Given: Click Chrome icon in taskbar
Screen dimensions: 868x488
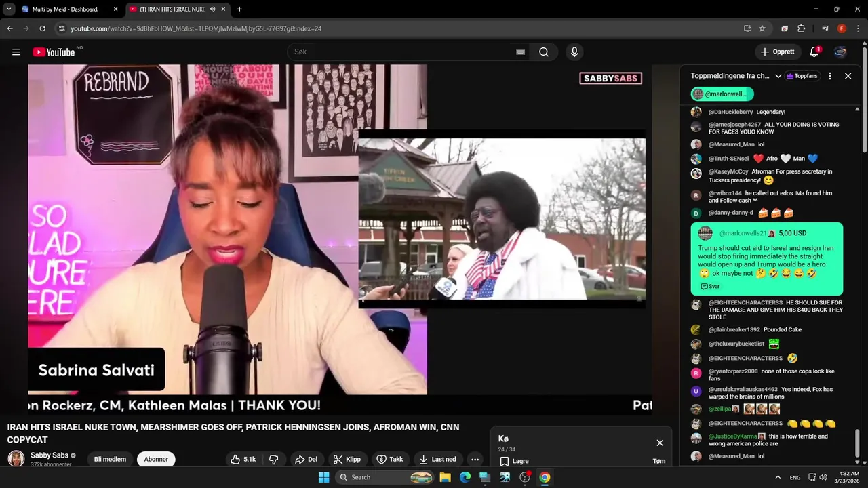Looking at the screenshot, I should (x=545, y=477).
